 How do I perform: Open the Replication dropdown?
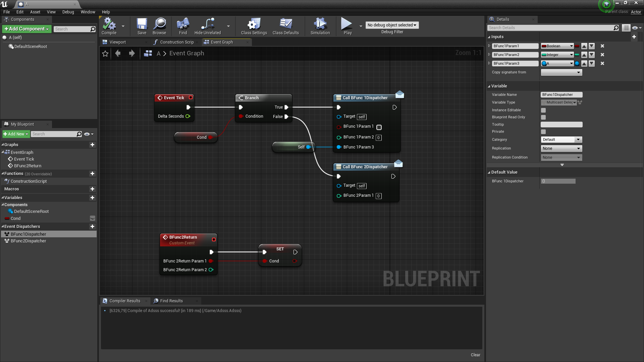point(561,148)
